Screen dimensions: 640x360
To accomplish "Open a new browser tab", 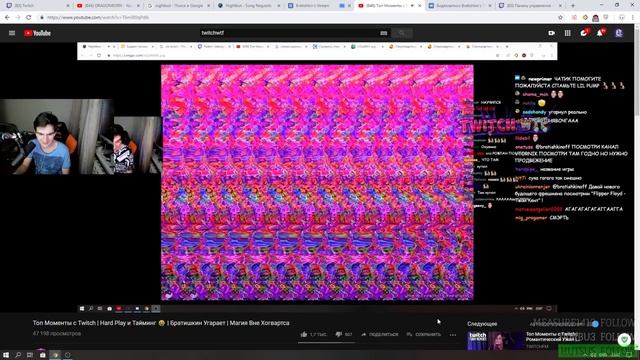I will click(x=573, y=6).
